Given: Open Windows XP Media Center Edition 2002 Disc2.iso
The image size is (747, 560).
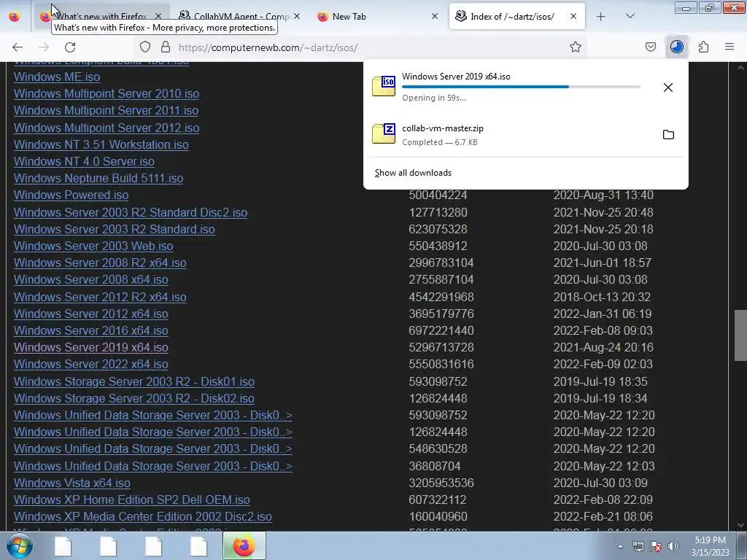Looking at the screenshot, I should pyautogui.click(x=143, y=517).
